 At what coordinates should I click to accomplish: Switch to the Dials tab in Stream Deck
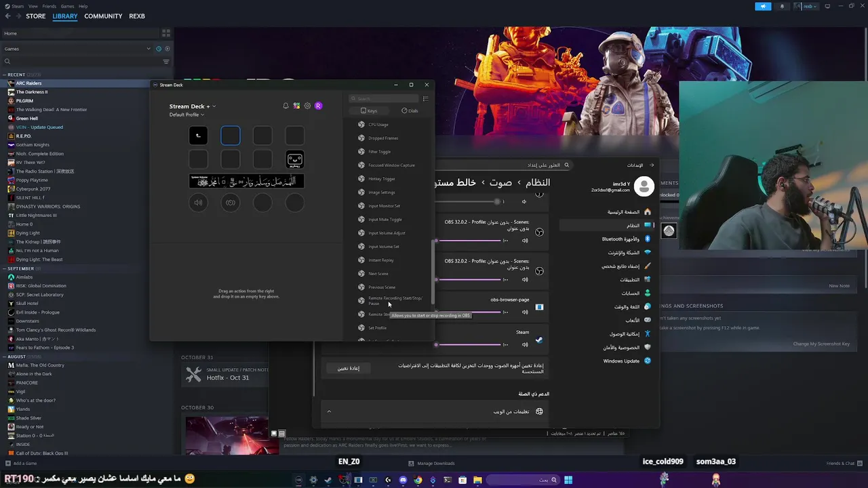click(410, 110)
